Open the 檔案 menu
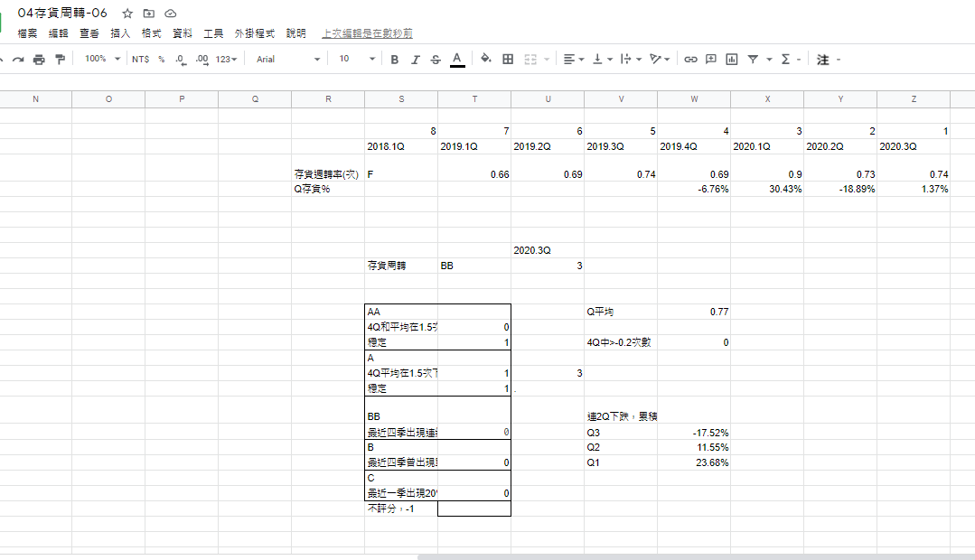Screen dimensions: 975x560 [x=27, y=33]
